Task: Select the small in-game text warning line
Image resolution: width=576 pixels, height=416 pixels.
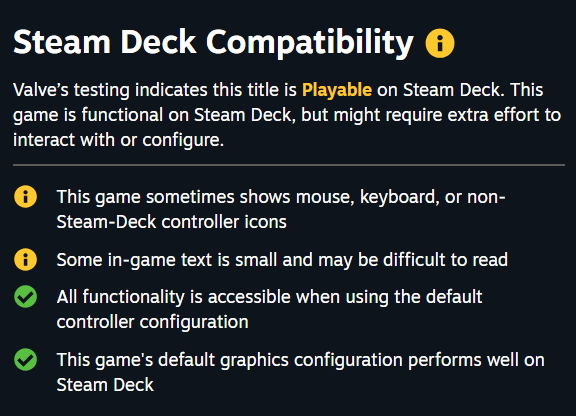Action: [x=282, y=260]
